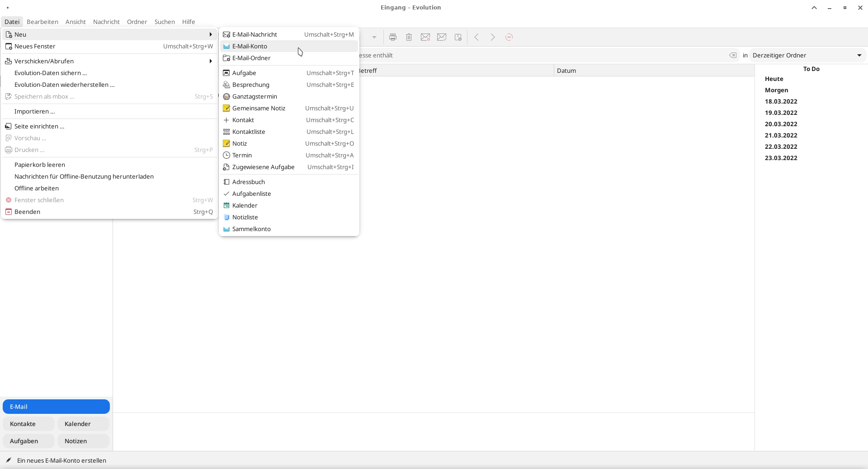Viewport: 868px width, 469px height.
Task: Select 'Kontaktliste' entry
Action: click(289, 132)
